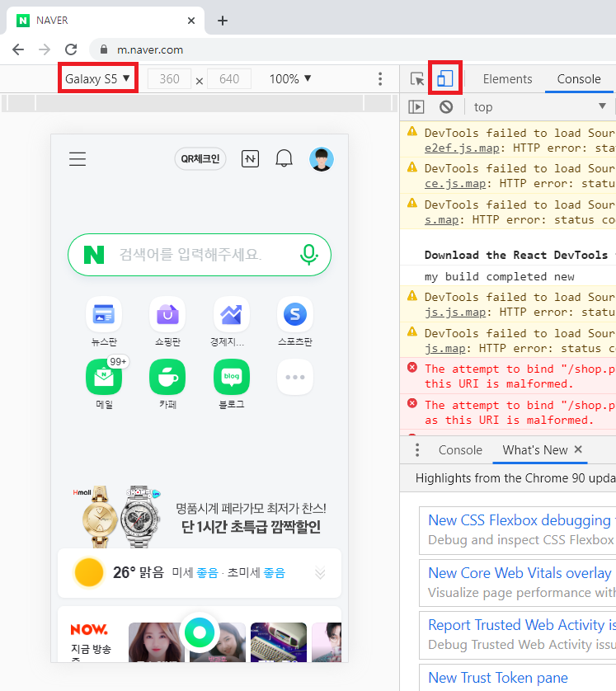The image size is (616, 691).
Task: Click the 초미세 좋음 ultrafine dust status
Action: (256, 573)
